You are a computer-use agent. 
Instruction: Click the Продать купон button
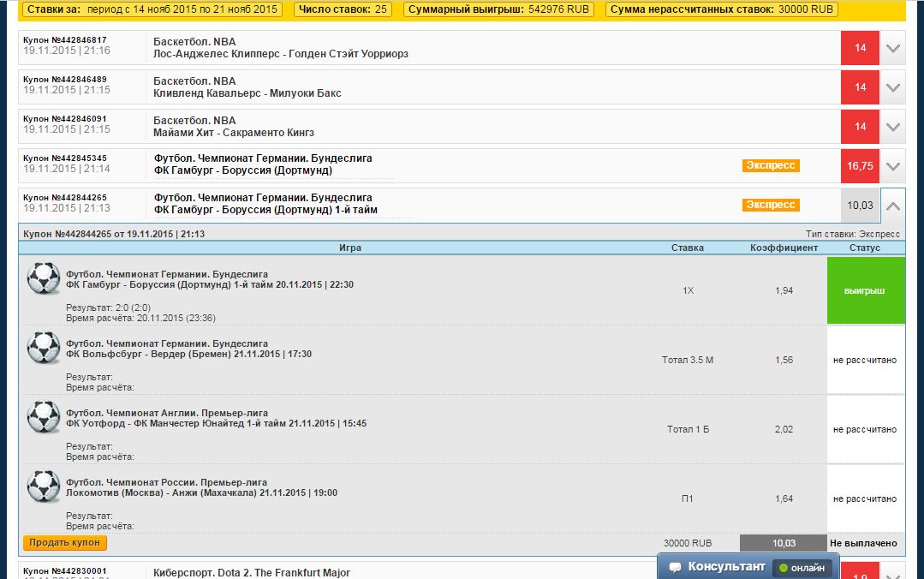pos(65,542)
